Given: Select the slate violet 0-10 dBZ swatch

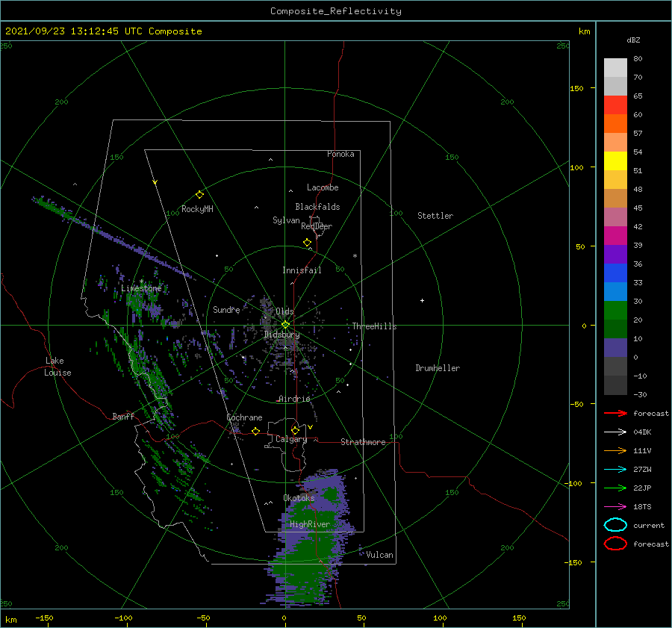Looking at the screenshot, I should click(x=615, y=348).
